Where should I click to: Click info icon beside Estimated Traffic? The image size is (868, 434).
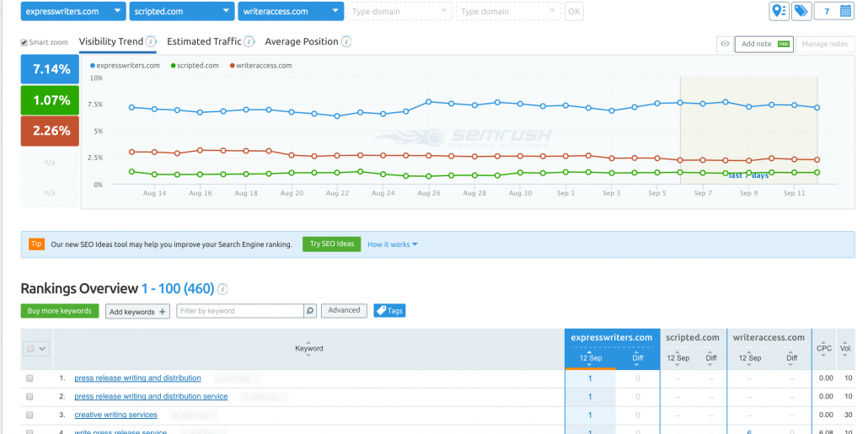[249, 41]
